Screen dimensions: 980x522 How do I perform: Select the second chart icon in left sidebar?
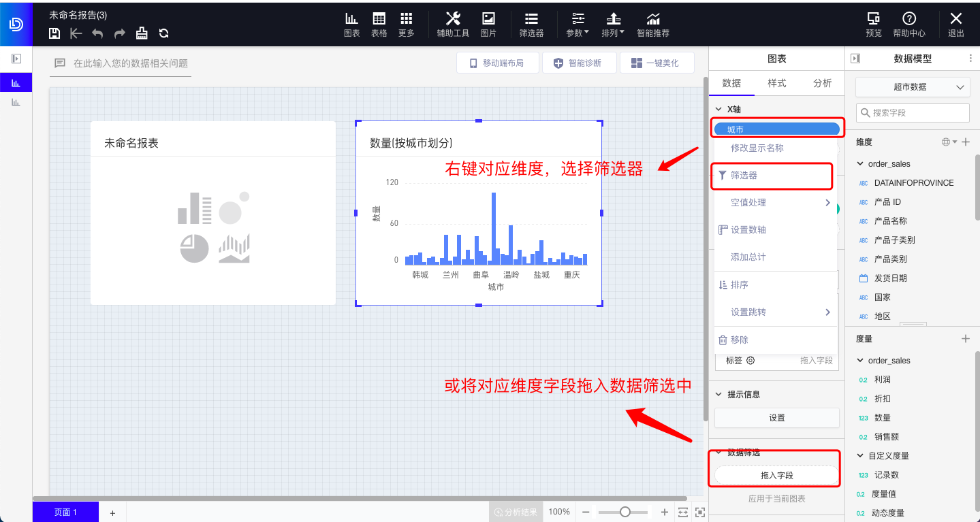(x=16, y=102)
